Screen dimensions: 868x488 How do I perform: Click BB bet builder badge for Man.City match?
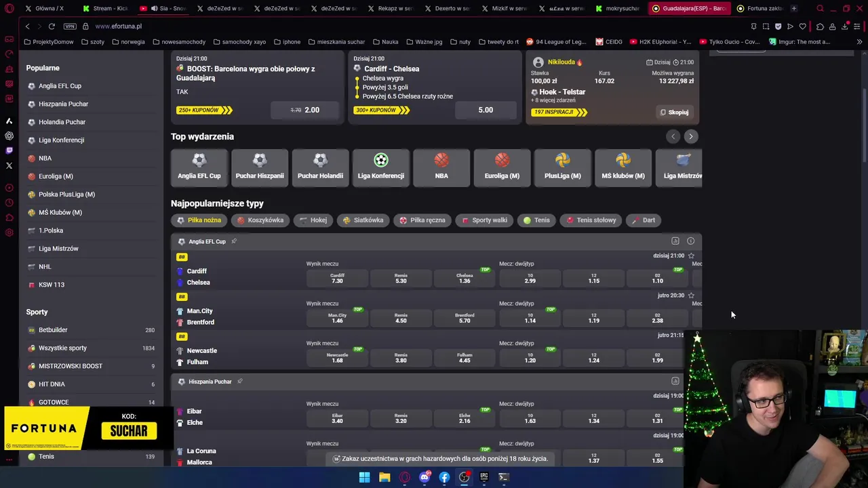(182, 297)
